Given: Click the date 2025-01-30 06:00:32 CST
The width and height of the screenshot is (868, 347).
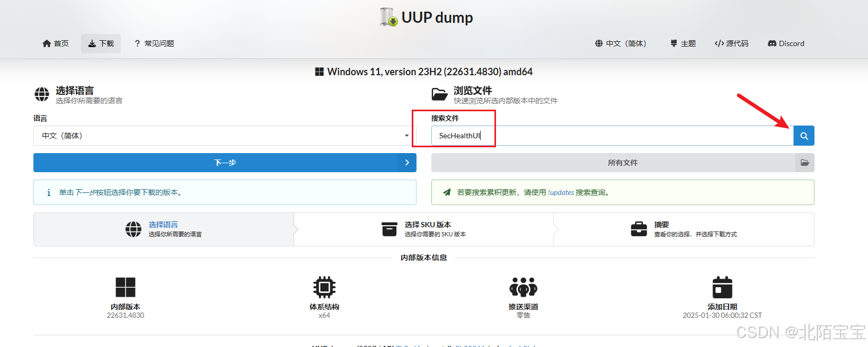Looking at the screenshot, I should pos(722,315).
